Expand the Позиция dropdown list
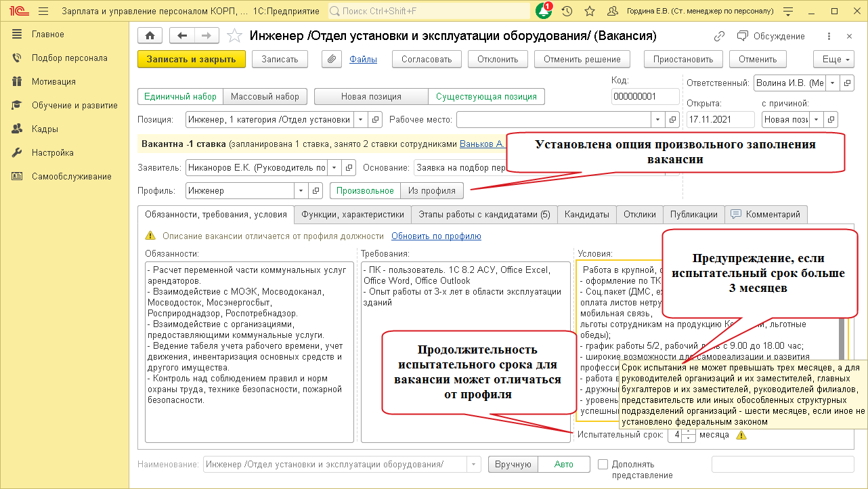This screenshot has width=868, height=489. pos(361,119)
